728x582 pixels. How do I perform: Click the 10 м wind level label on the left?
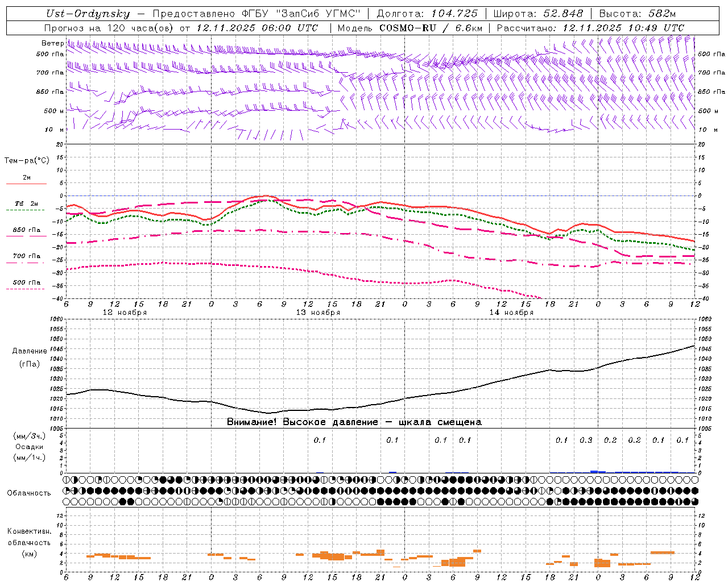click(x=54, y=130)
